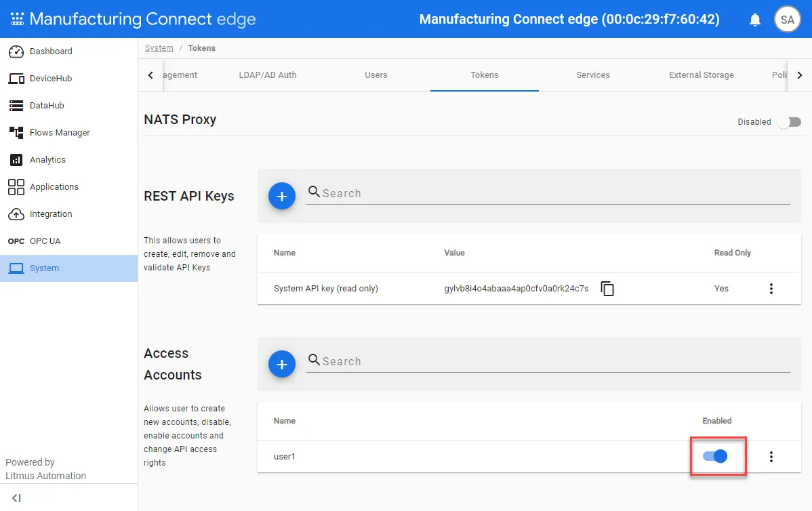Click the REST API Keys 'Name' column header
Viewport: 812px width, 511px height.
coord(284,253)
